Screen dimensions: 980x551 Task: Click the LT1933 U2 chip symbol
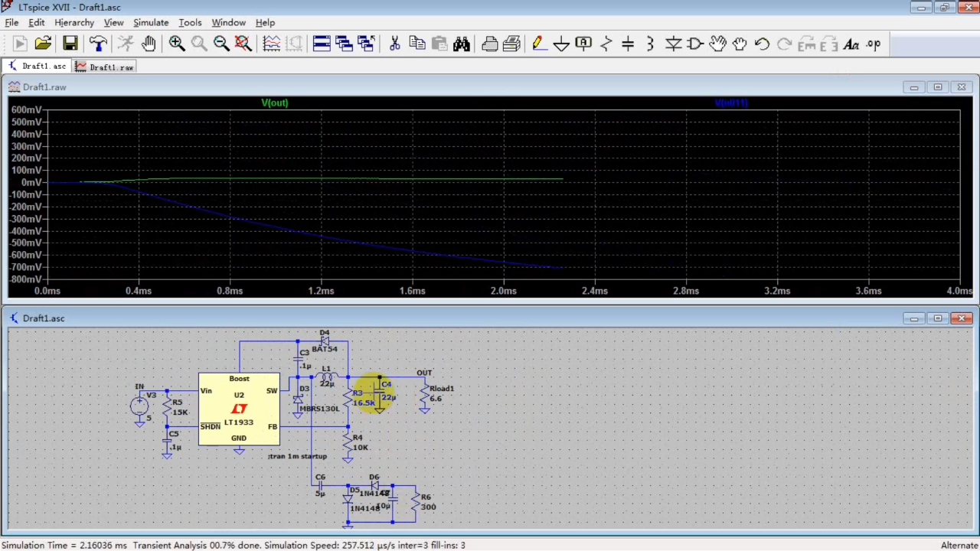coord(239,409)
